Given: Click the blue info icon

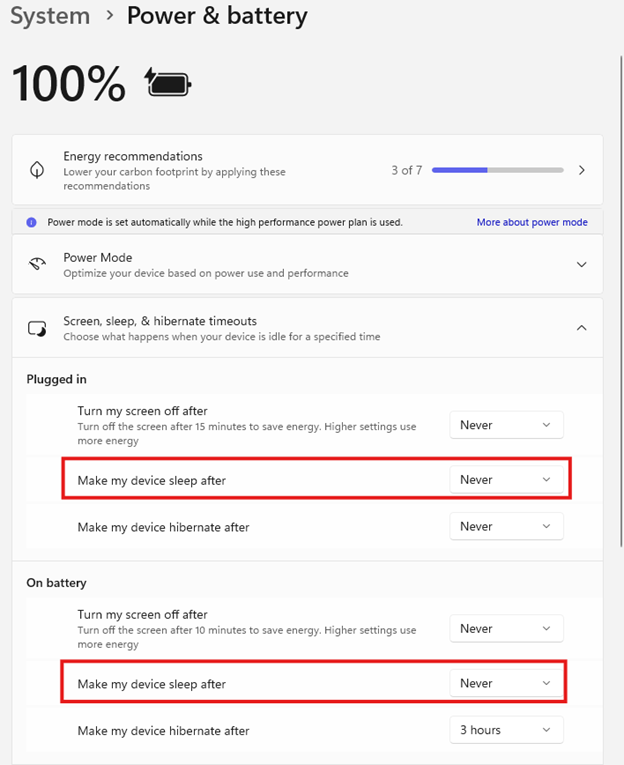Looking at the screenshot, I should coord(32,222).
